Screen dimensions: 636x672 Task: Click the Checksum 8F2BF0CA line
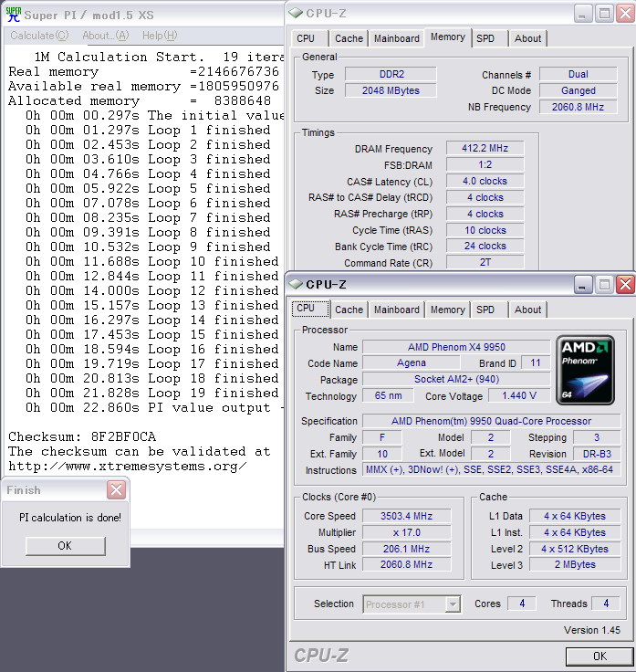click(82, 436)
